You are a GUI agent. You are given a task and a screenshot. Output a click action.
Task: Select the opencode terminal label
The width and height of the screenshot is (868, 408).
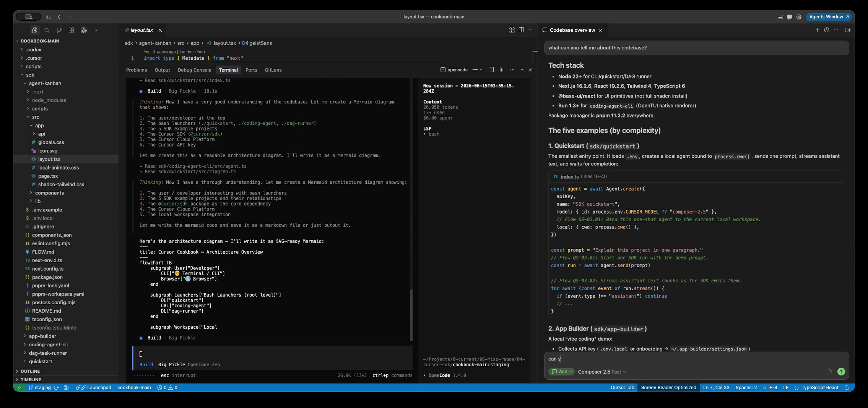454,70
